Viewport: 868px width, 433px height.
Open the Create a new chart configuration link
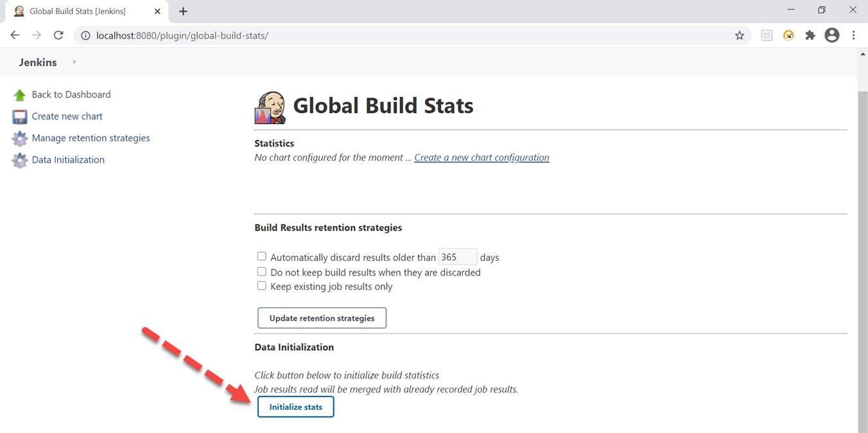pos(482,157)
